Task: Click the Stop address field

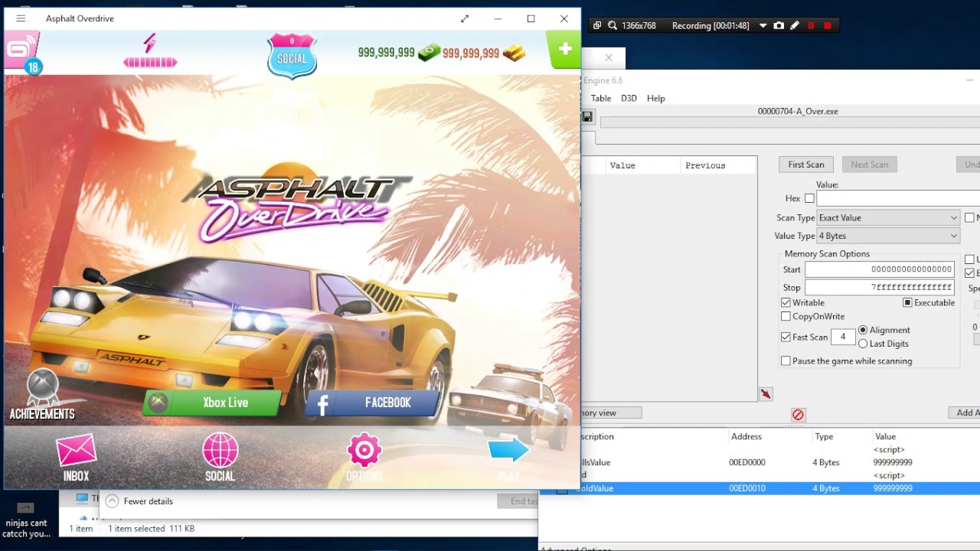Action: [x=880, y=288]
